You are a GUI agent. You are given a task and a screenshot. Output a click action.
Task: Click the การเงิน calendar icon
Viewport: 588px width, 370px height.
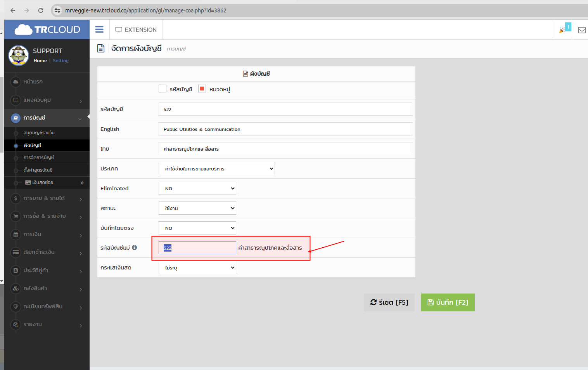coord(16,235)
